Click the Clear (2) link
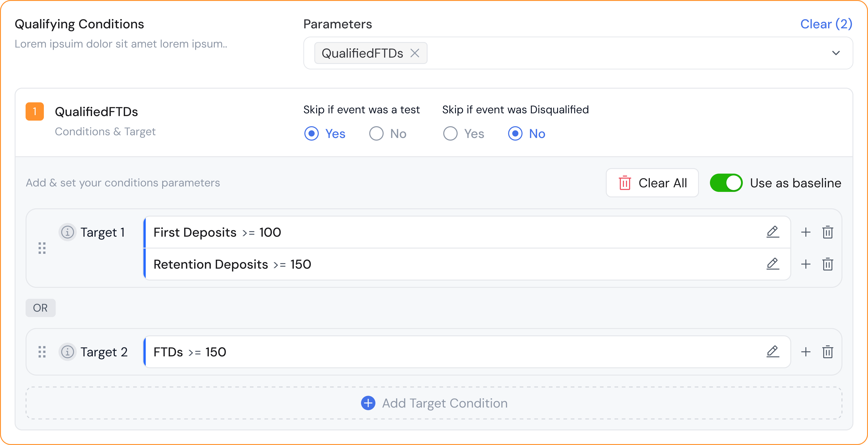The width and height of the screenshot is (868, 445). point(826,24)
